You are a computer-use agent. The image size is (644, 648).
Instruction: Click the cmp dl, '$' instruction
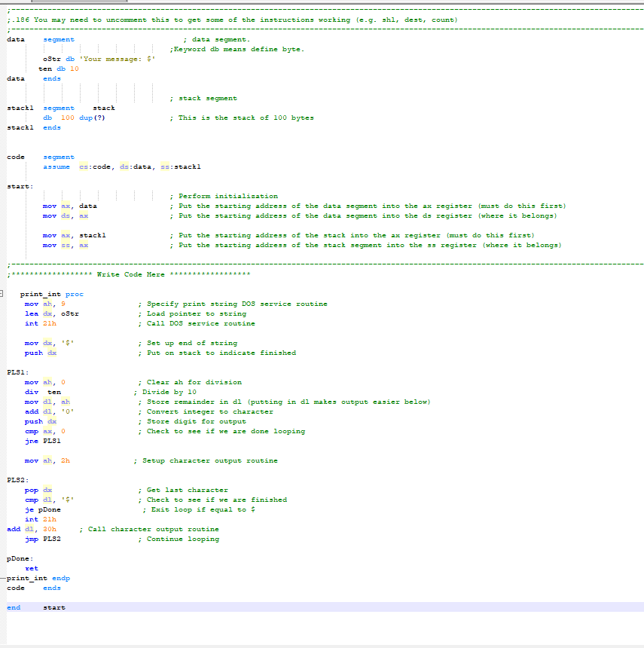[50, 500]
